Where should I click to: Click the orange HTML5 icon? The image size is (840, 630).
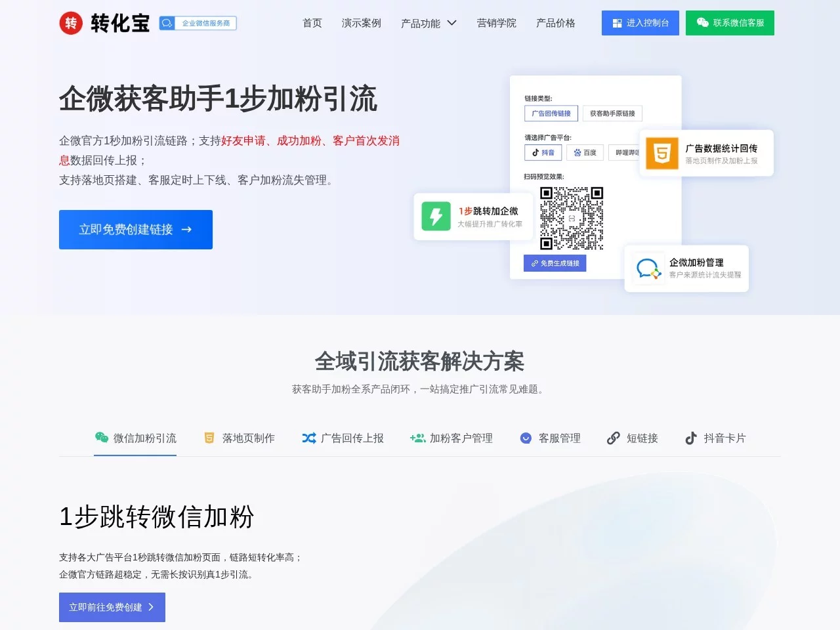pos(662,153)
